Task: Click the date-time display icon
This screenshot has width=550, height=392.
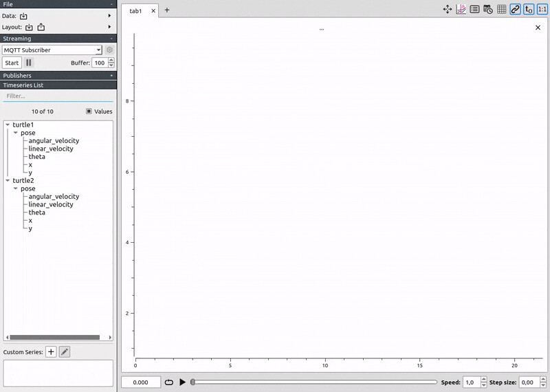Action: 488,10
